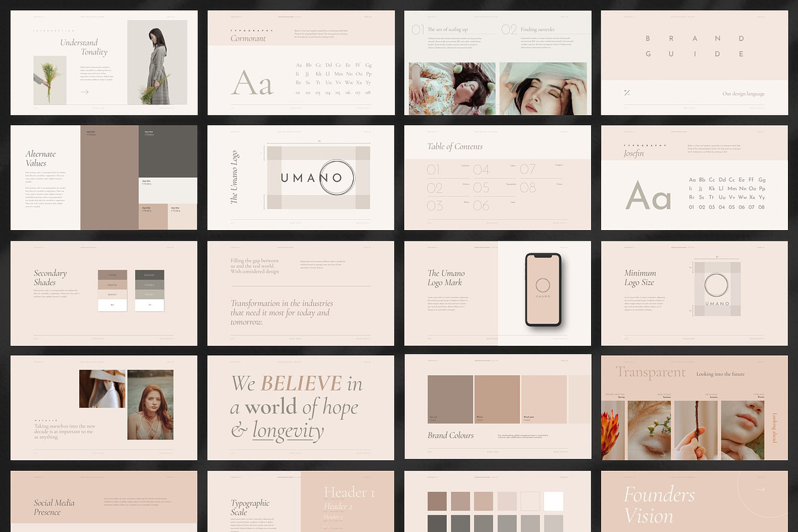Viewport: 798px width, 532px height.
Task: Click the underlined word 'longevity'
Action: pos(288,431)
